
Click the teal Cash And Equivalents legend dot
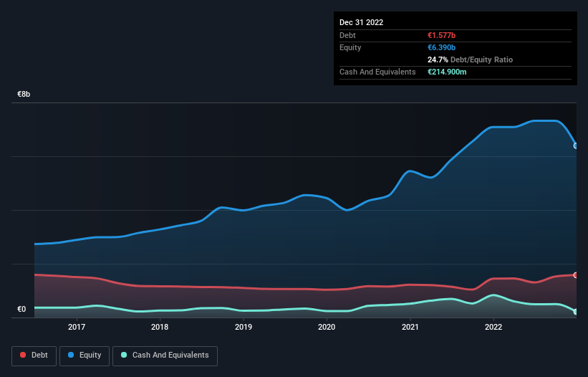click(124, 355)
